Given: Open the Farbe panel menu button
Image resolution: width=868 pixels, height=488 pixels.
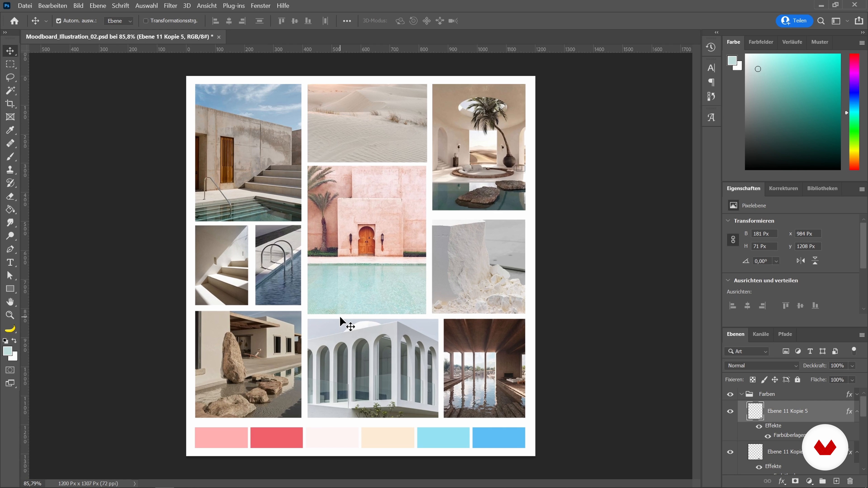Looking at the screenshot, I should click(x=862, y=43).
